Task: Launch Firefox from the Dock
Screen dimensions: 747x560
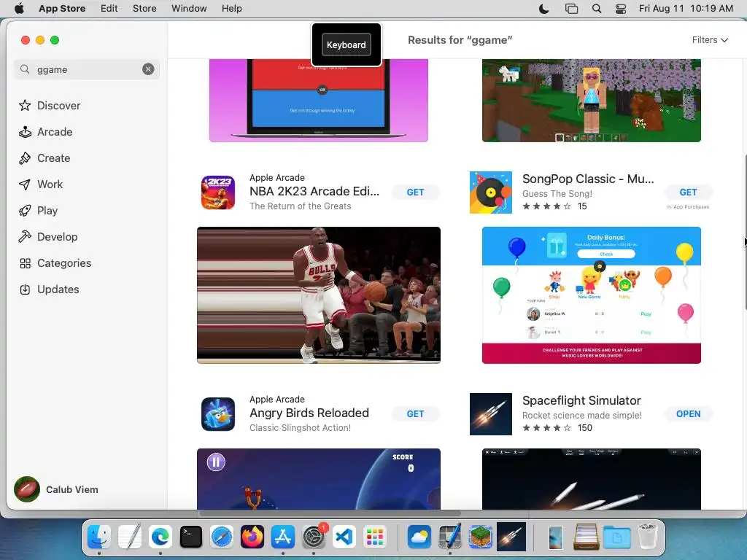Action: pos(252,537)
